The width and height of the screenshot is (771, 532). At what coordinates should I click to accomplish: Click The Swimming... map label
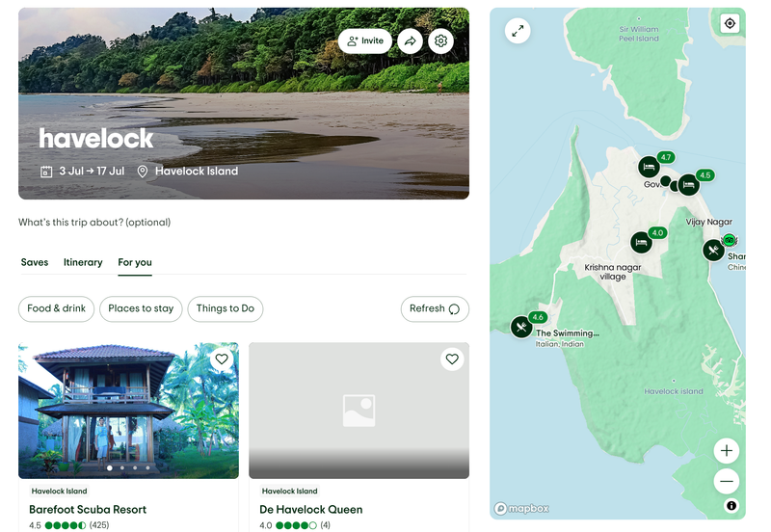coord(568,333)
